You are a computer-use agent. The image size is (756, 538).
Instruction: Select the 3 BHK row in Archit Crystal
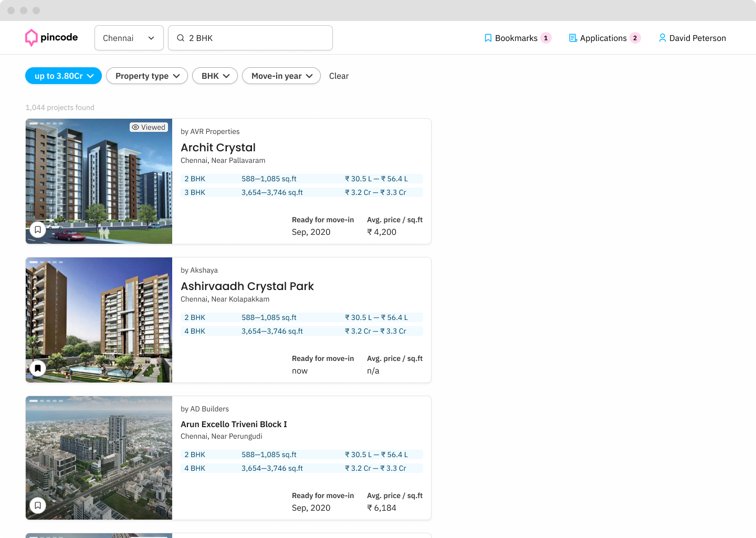302,192
